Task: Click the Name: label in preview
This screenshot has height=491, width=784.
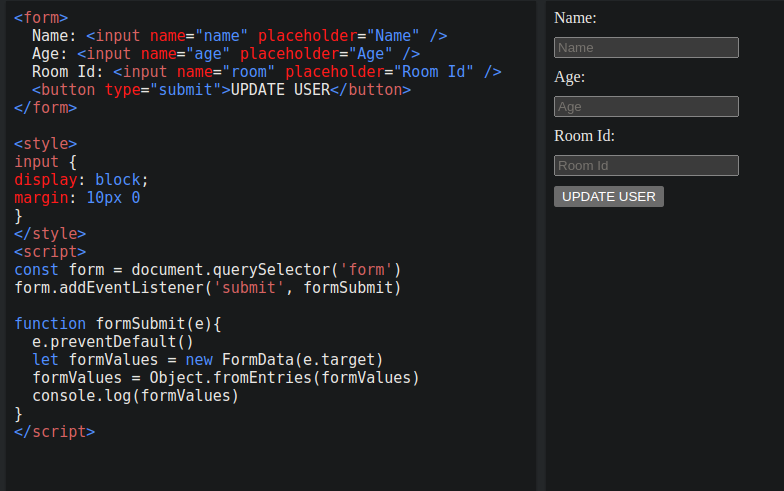Action: click(x=575, y=18)
